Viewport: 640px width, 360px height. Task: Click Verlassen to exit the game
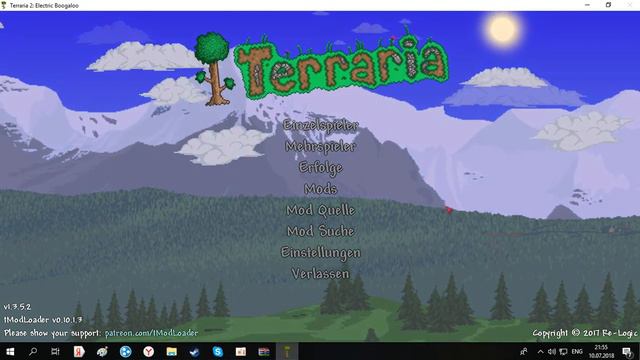point(320,273)
